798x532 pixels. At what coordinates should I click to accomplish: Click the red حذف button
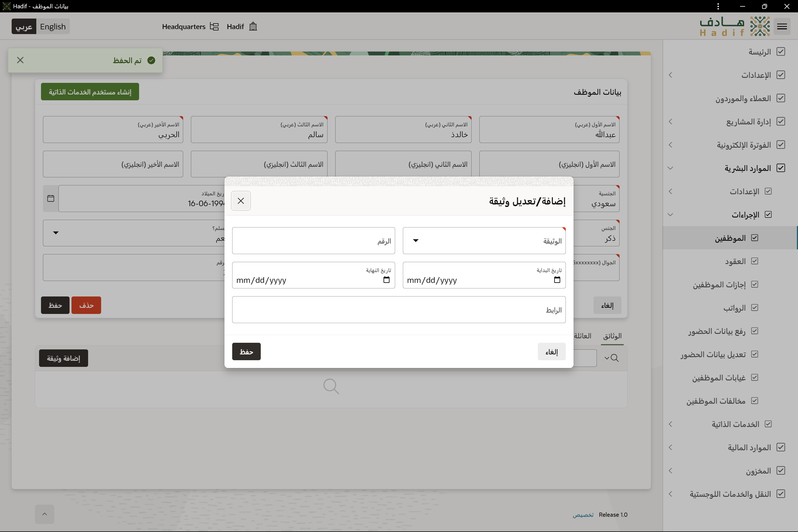coord(86,305)
